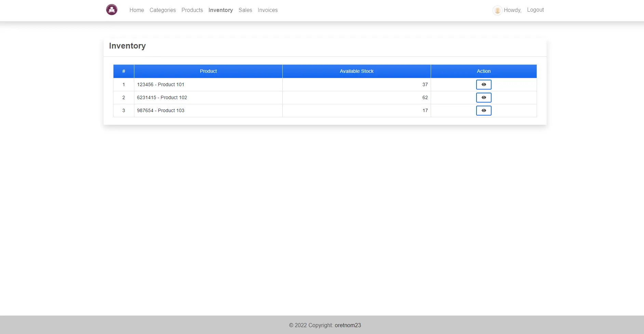Screen dimensions: 644x334
Task: Log out using the Logout link
Action: coord(535,10)
